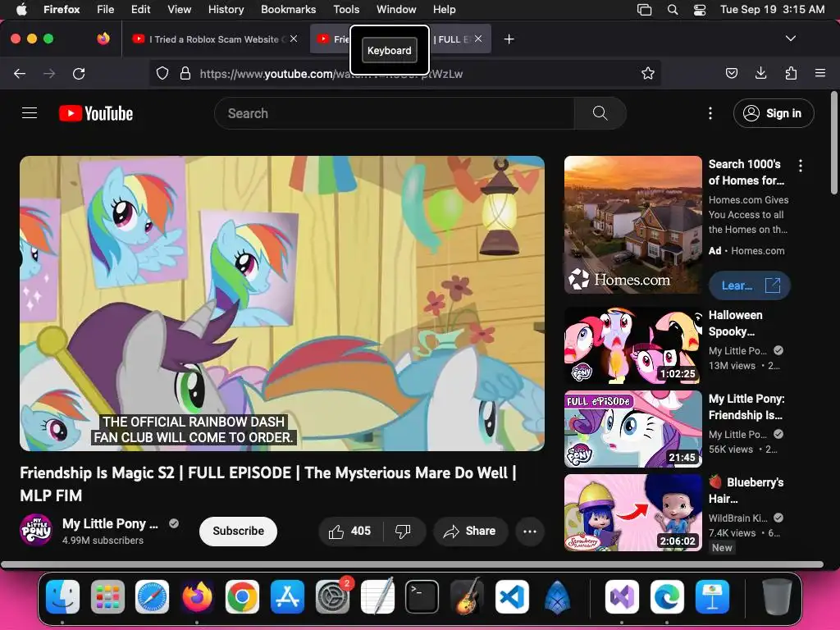Open the Homes.com ad thumbnail

(632, 225)
